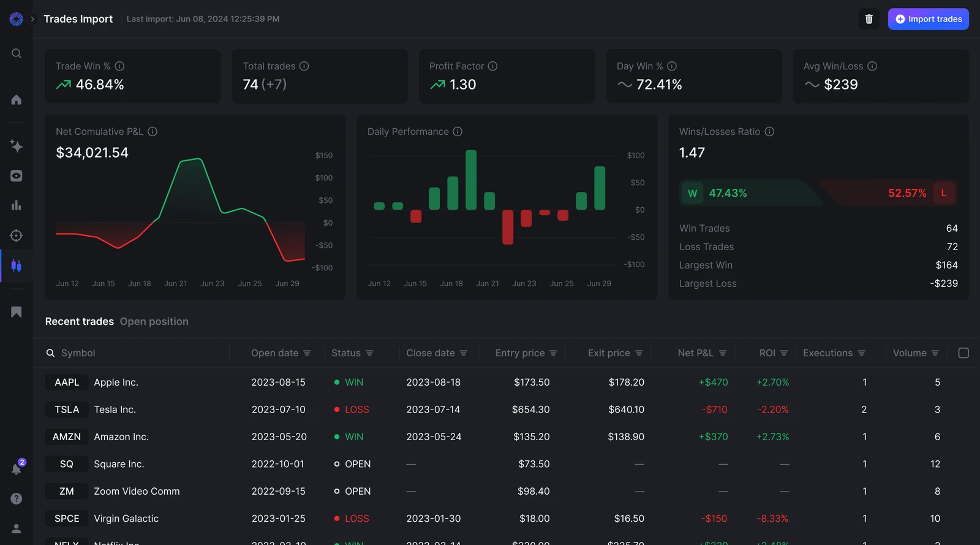Open the Exit price column filter
This screenshot has width=980, height=545.
(x=639, y=353)
